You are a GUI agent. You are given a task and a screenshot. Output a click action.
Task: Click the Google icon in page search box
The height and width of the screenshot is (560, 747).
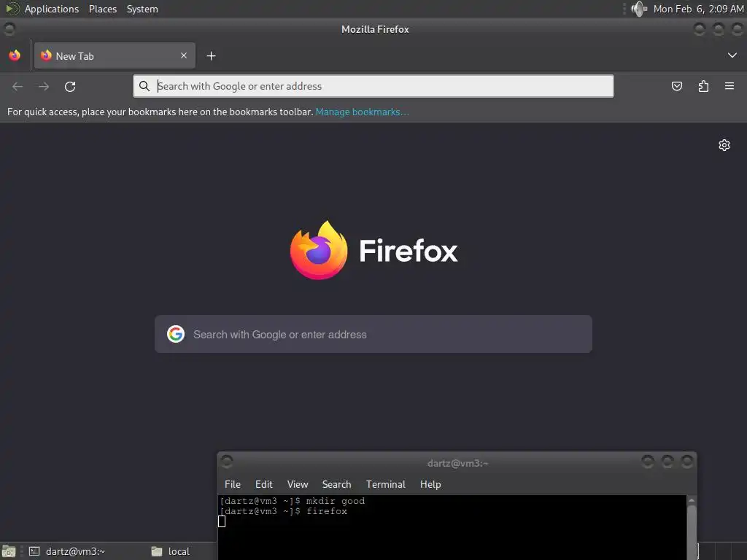(176, 334)
